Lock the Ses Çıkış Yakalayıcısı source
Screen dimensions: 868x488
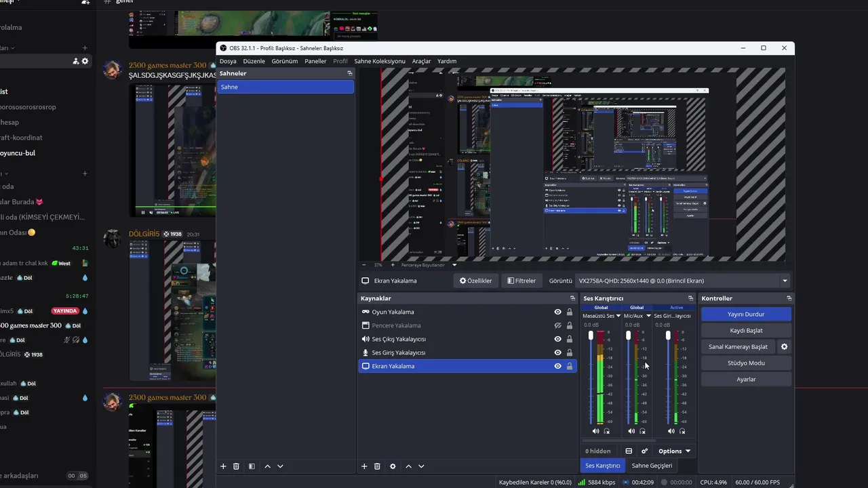point(570,339)
